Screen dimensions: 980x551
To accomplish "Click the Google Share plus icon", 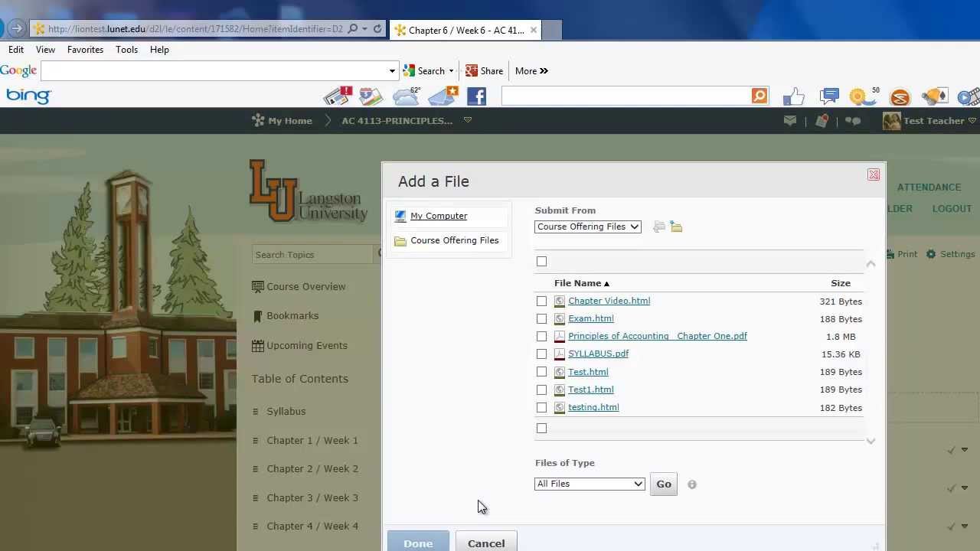I will pyautogui.click(x=472, y=70).
